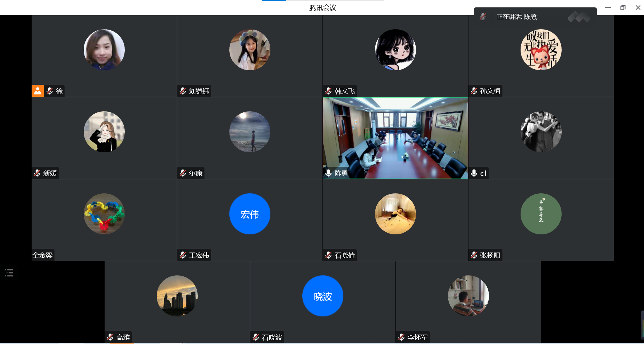Click 高雅's city skyline avatar
644x344 pixels.
point(177,296)
